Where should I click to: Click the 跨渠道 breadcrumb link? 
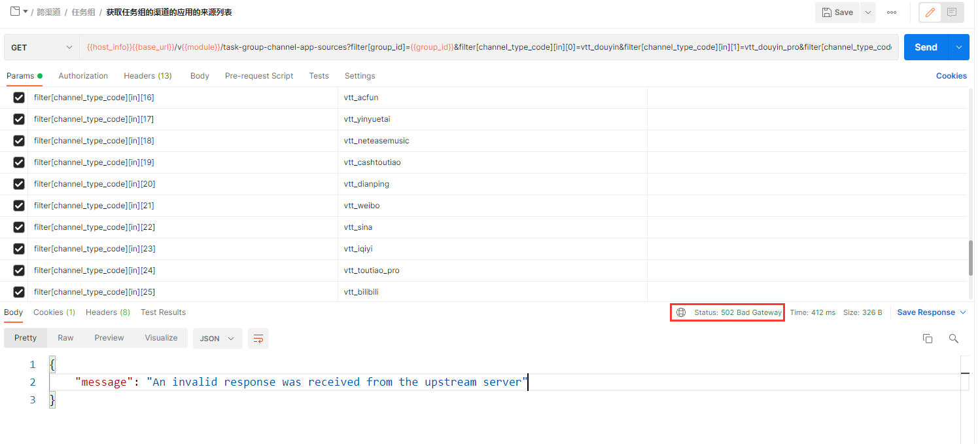(x=48, y=12)
